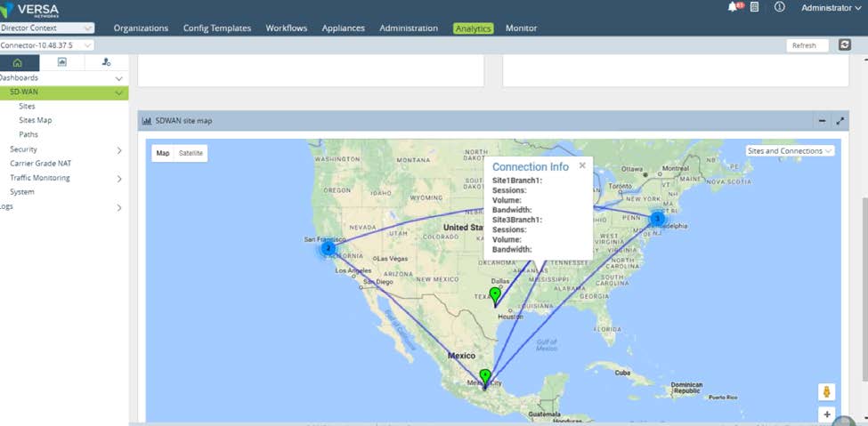Screen dimensions: 868x426
Task: Open the Director Context dropdown
Action: click(47, 28)
